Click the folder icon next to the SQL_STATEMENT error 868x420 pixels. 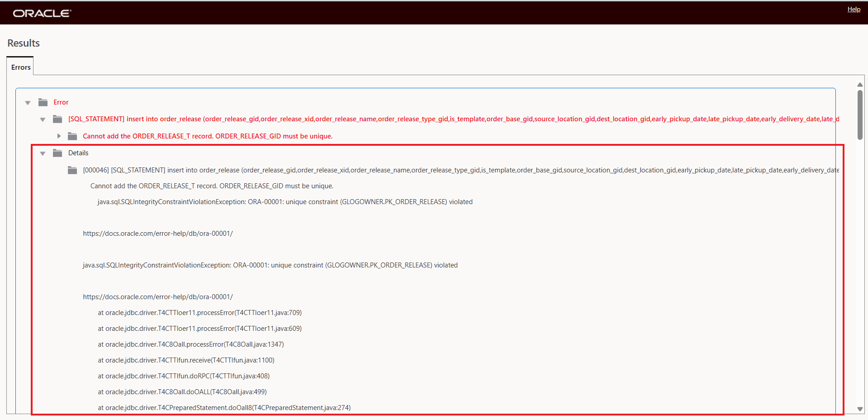[57, 119]
